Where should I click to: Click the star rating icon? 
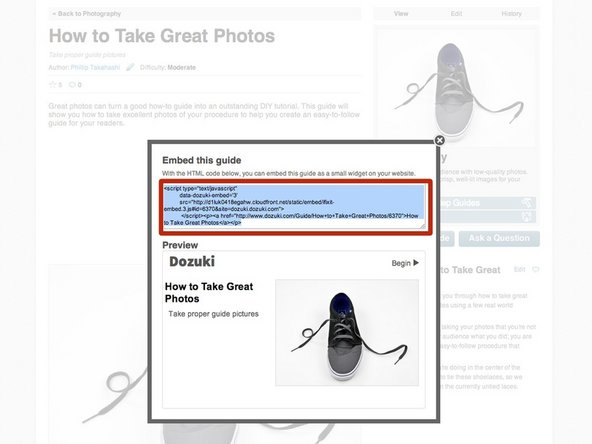click(52, 85)
